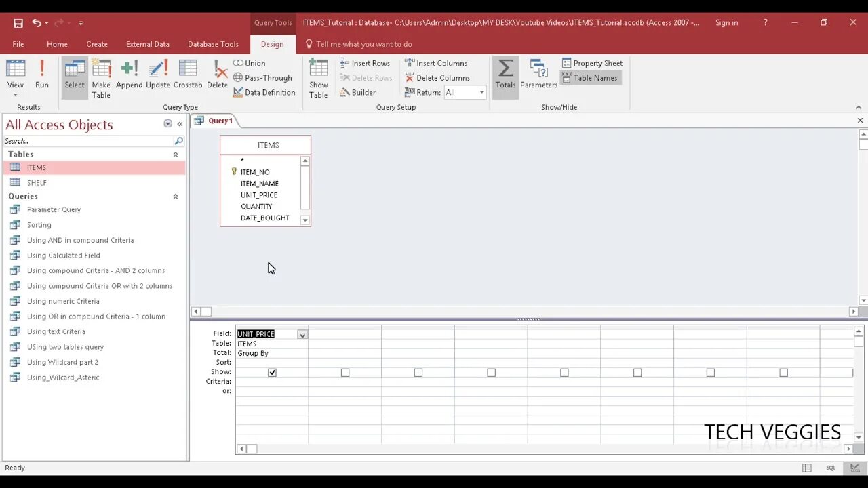Check the Show box in fourth grid column
This screenshot has width=868, height=488.
[492, 373]
